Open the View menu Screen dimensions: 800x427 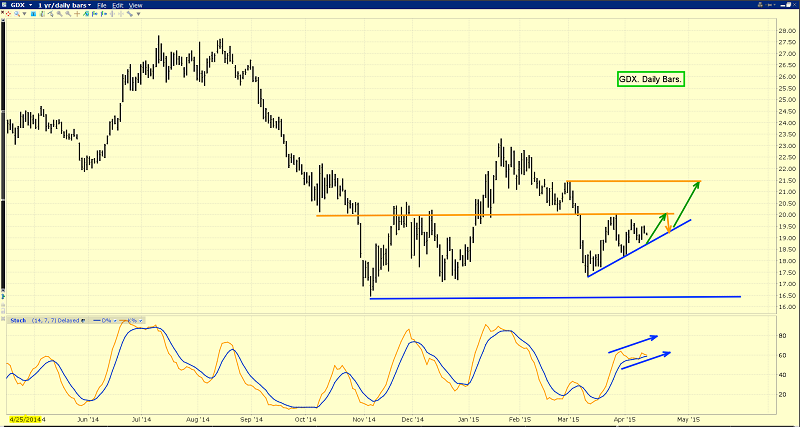135,5
